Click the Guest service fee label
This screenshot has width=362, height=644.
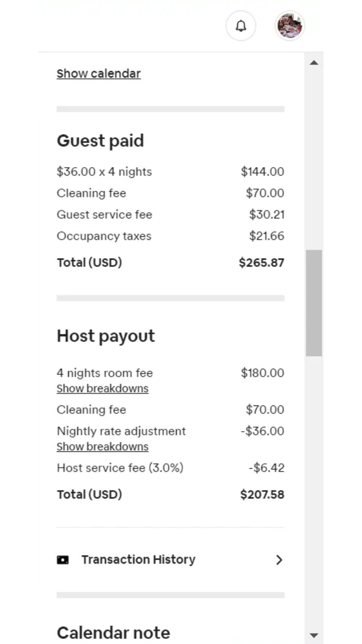[x=104, y=214]
